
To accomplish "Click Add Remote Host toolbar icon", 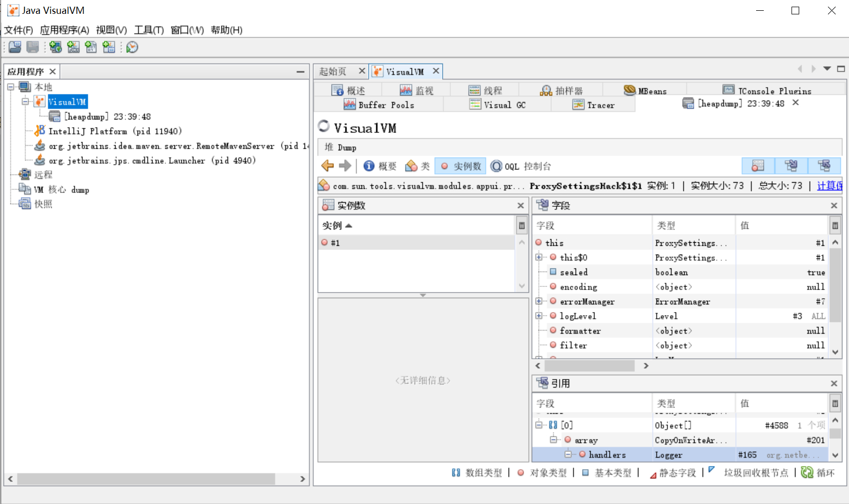I will (55, 47).
